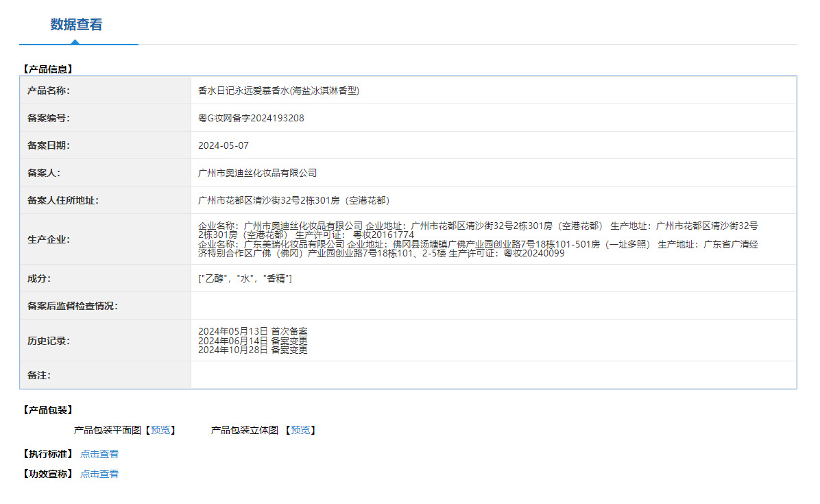Open 点击查看 link beside 功效宣称
The width and height of the screenshot is (820, 504).
[x=99, y=474]
